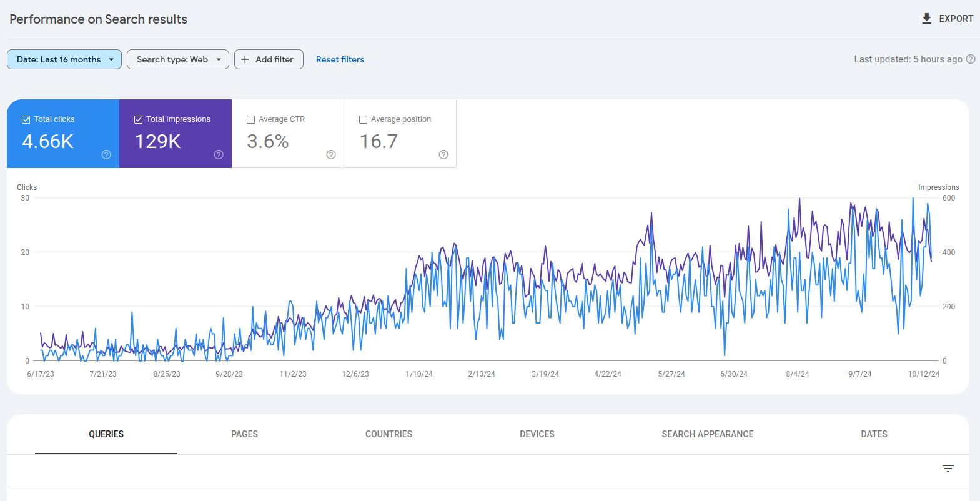Open the Last updated help icon

971,59
